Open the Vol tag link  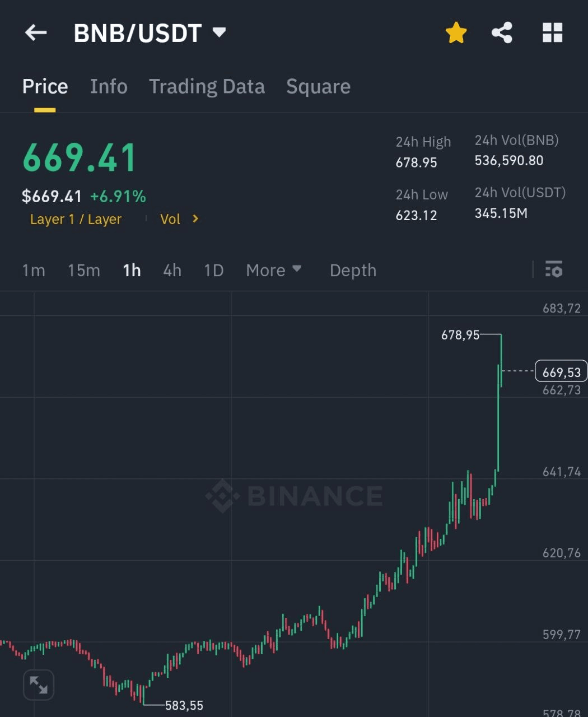pyautogui.click(x=170, y=219)
